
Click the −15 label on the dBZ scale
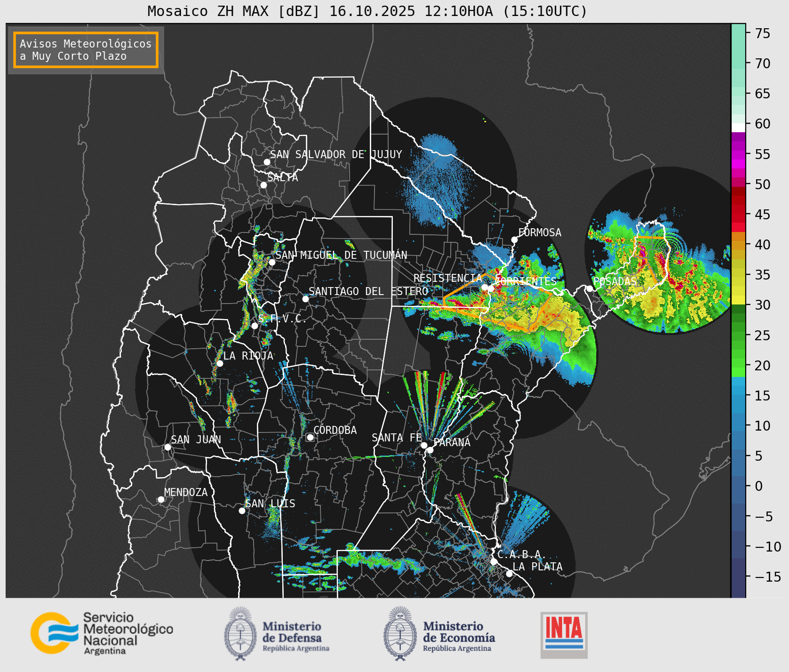[767, 576]
